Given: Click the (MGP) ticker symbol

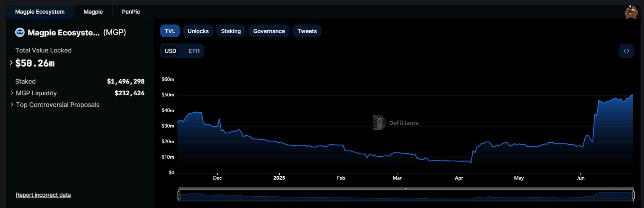Looking at the screenshot, I should pyautogui.click(x=115, y=32).
